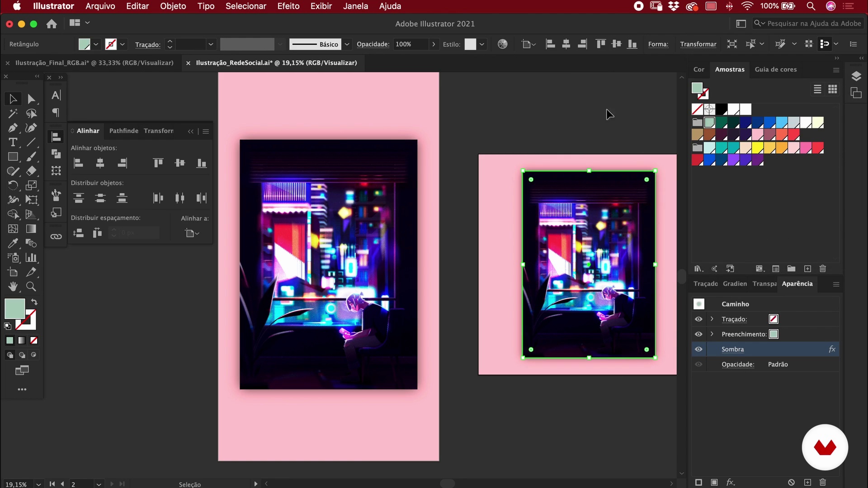Select the Pen tool

(13, 128)
